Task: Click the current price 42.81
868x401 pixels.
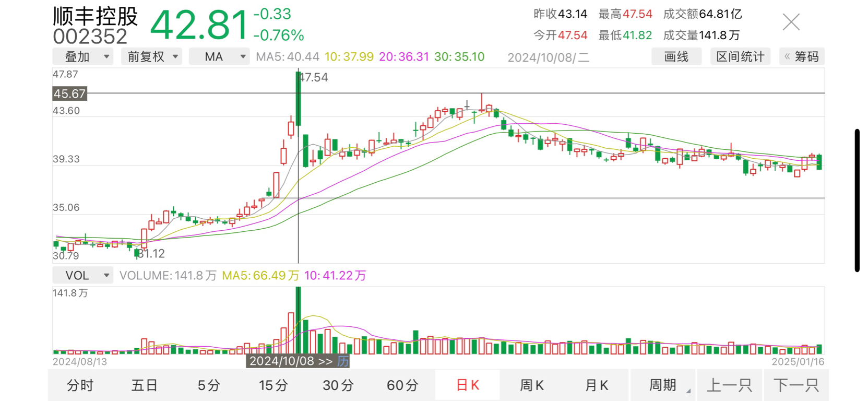Action: pos(198,25)
